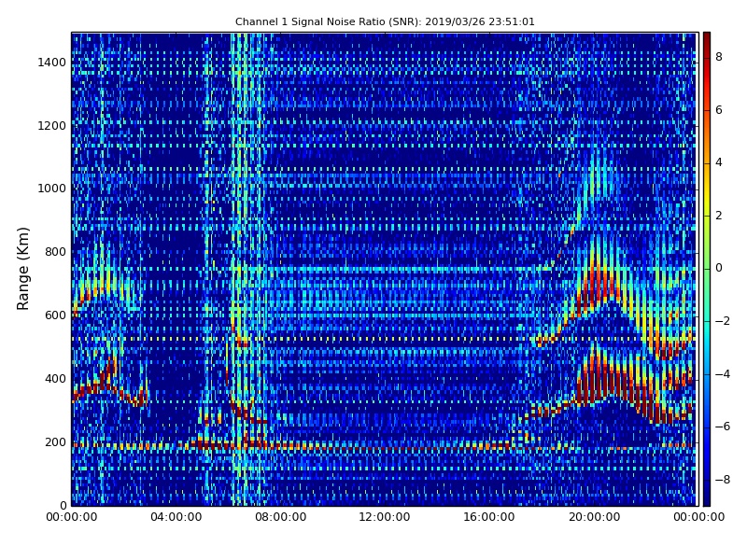Image resolution: width=747 pixels, height=560 pixels.
Task: Click the colorbar label −8
Action: click(722, 480)
